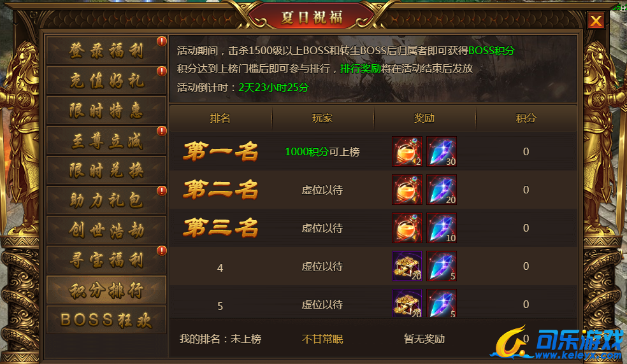This screenshot has height=364, width=627.
Task: Select the BOSS狂欢 tab
Action: (x=106, y=320)
